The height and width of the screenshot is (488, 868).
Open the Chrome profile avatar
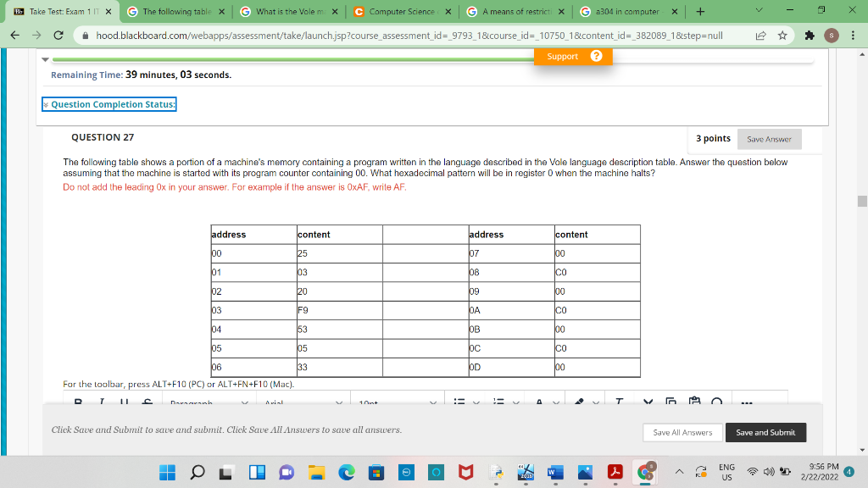click(831, 36)
